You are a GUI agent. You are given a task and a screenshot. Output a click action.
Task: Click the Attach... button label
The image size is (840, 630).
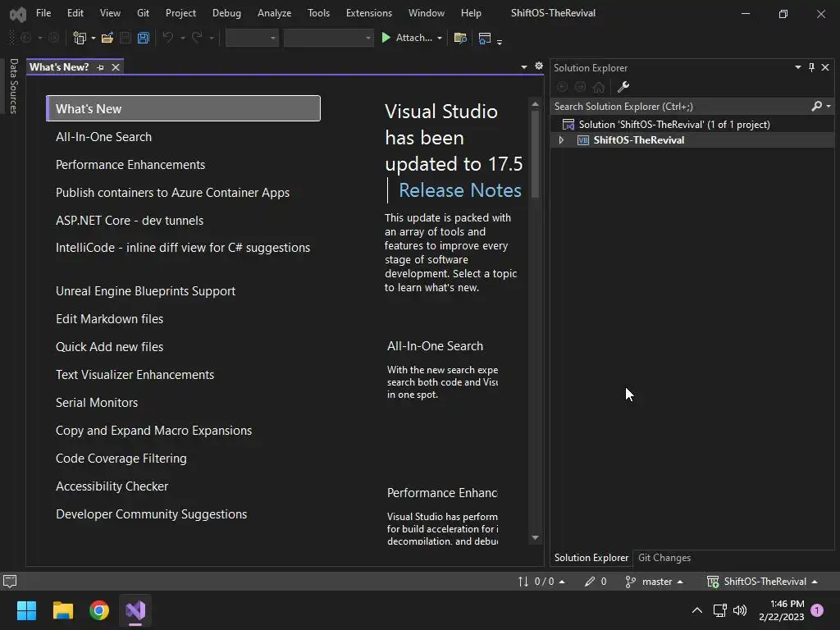click(413, 38)
